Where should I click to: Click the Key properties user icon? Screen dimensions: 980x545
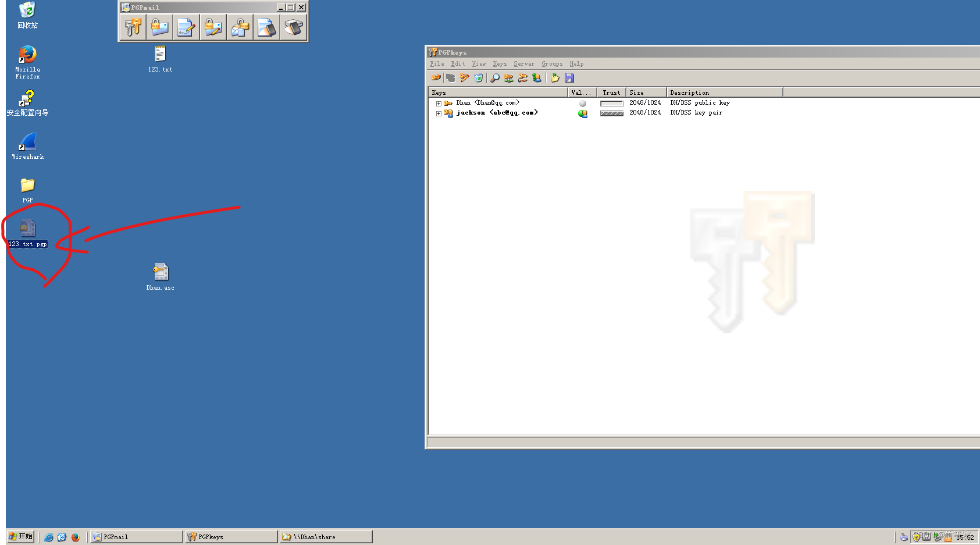pyautogui.click(x=537, y=78)
